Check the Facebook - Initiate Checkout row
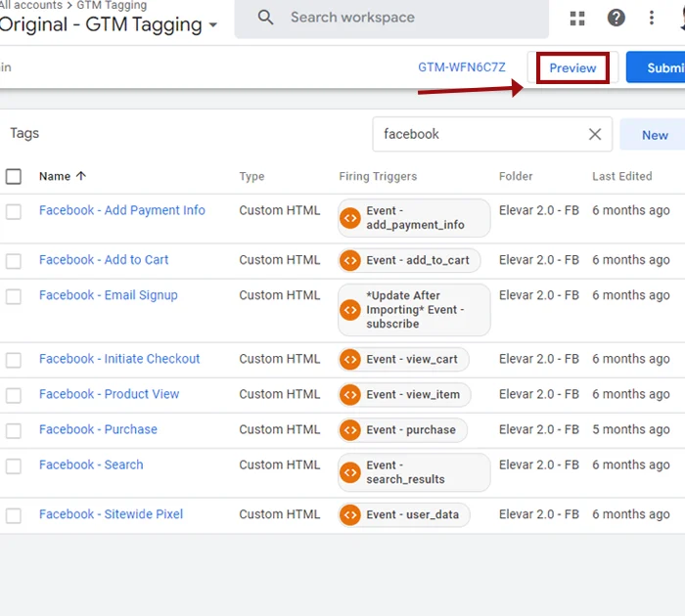The width and height of the screenshot is (685, 616). pyautogui.click(x=14, y=360)
